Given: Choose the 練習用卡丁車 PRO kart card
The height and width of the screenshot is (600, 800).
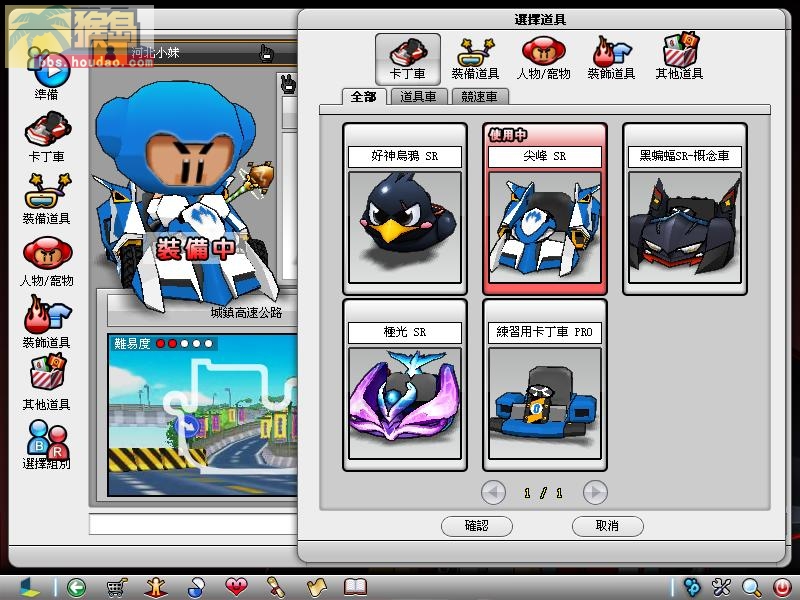Looking at the screenshot, I should coord(544,385).
